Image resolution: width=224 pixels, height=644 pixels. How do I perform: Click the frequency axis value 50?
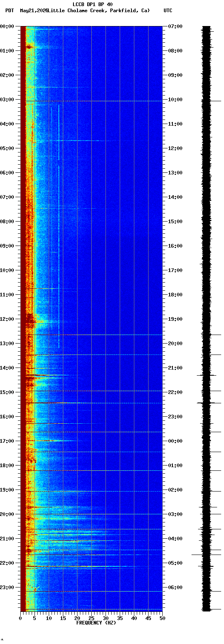[x=162, y=618]
